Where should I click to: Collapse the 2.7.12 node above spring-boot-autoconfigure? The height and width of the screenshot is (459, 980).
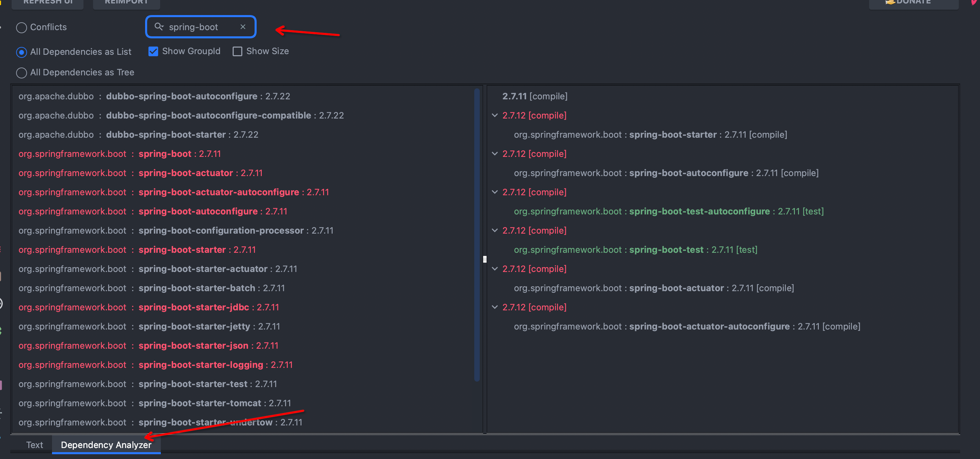click(494, 153)
